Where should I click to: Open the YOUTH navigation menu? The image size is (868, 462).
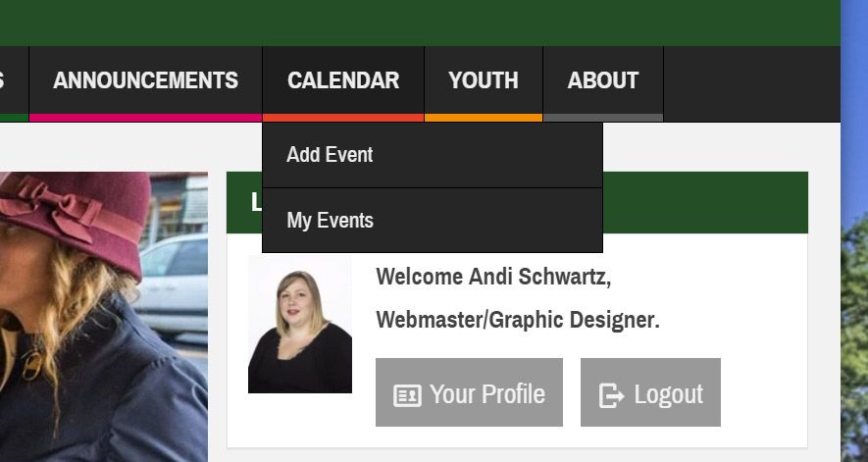point(484,80)
